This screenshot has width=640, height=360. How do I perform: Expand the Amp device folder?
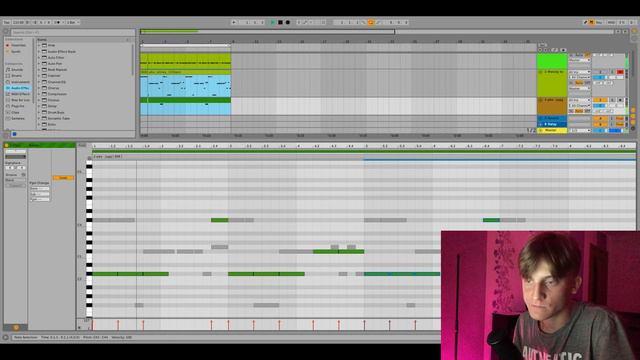click(39, 45)
